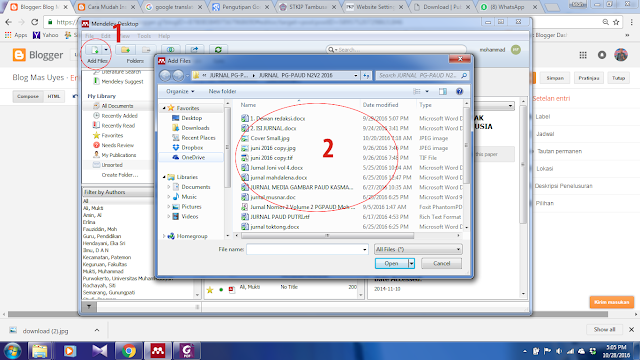Open Chrome from the Windows taskbar
The height and width of the screenshot is (360, 640).
(x=129, y=351)
